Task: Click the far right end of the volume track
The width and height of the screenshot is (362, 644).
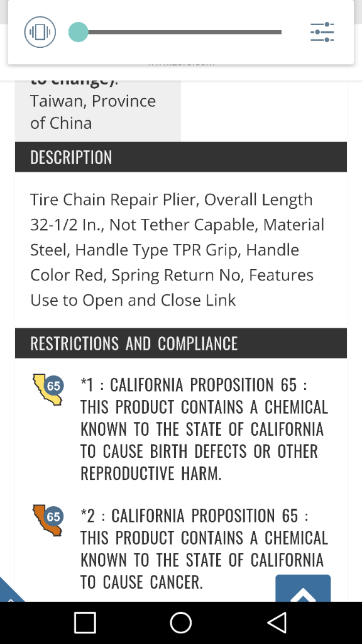Action: tap(280, 32)
